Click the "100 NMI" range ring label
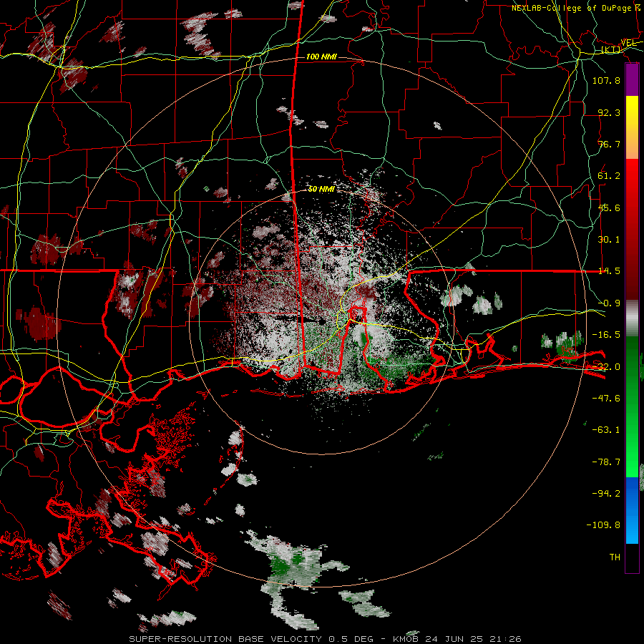644x644 pixels. point(321,57)
